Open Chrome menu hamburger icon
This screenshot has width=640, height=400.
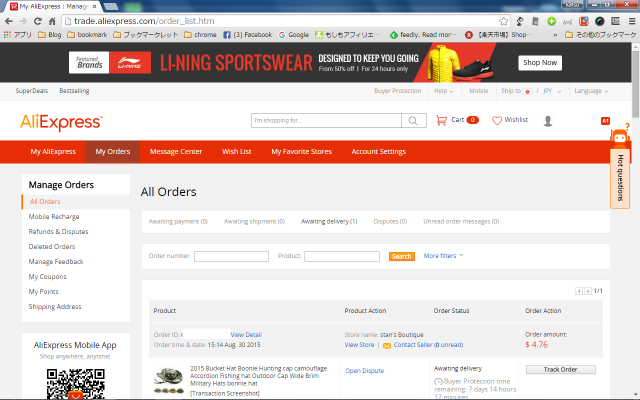coord(632,21)
